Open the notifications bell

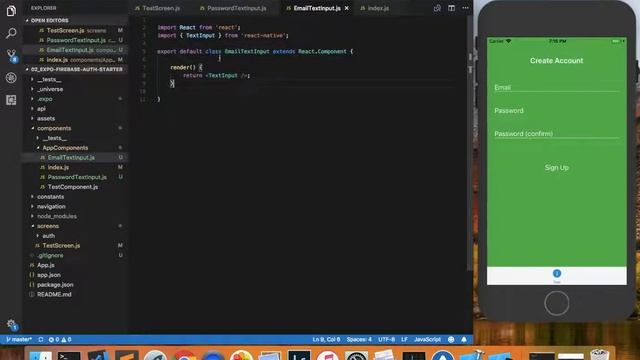[464, 340]
